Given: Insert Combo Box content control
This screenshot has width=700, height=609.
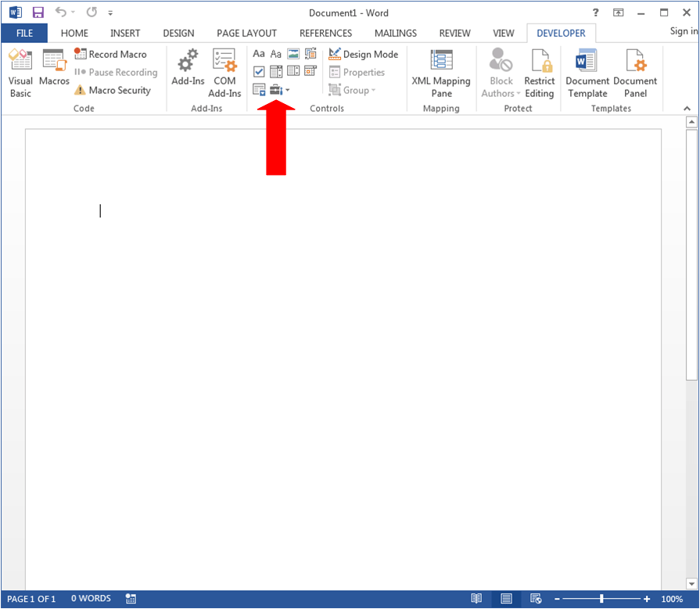Looking at the screenshot, I should 276,71.
